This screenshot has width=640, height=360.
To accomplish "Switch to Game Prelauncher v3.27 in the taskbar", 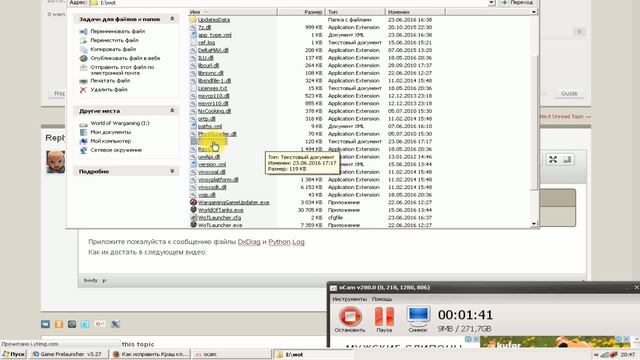I will coord(69,354).
